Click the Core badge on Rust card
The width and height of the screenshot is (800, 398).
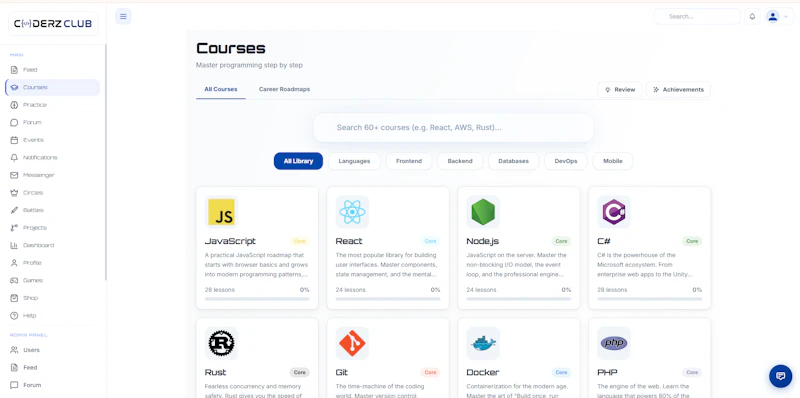299,372
